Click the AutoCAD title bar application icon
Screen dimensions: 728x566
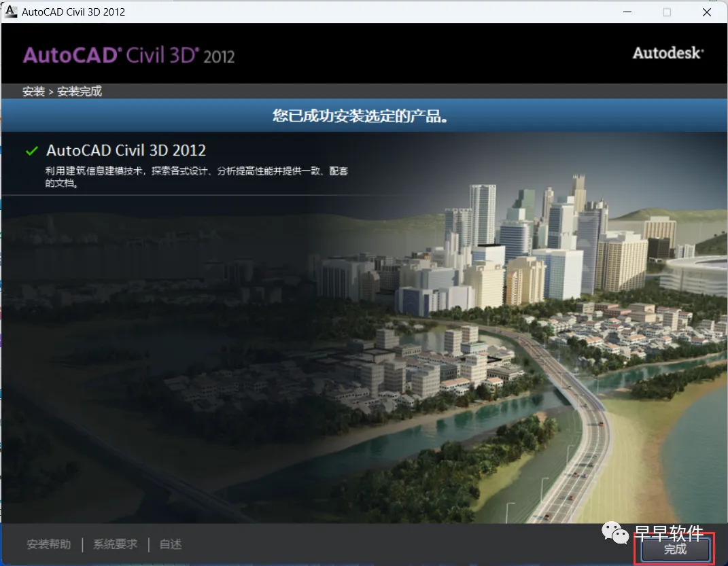tap(10, 12)
